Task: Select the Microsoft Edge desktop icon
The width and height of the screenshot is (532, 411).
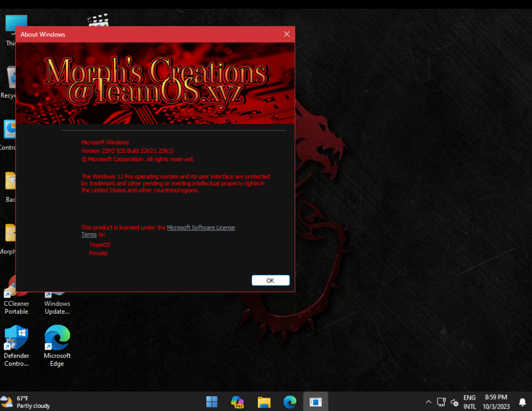Action: (x=57, y=346)
